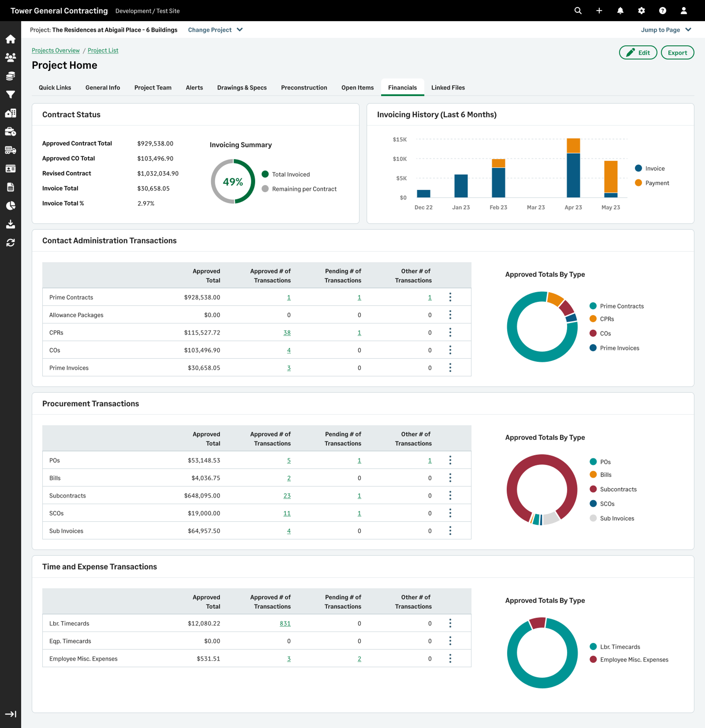Open the Financials coins icon in sidebar
The height and width of the screenshot is (728, 705).
[x=11, y=76]
